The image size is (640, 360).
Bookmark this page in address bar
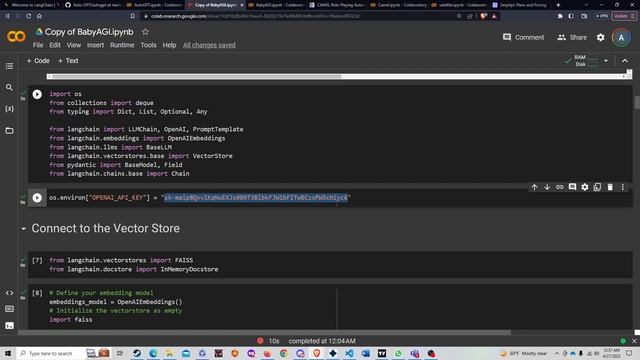tap(133, 16)
